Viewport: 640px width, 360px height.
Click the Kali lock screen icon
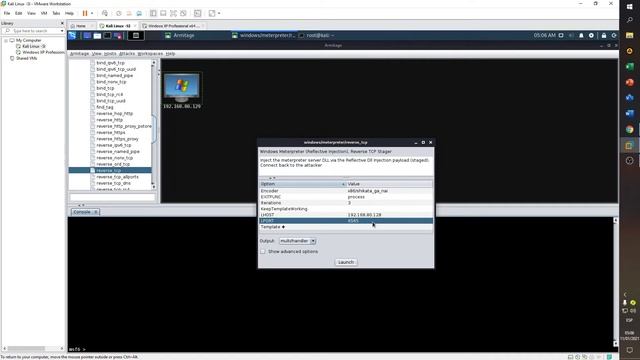point(604,36)
